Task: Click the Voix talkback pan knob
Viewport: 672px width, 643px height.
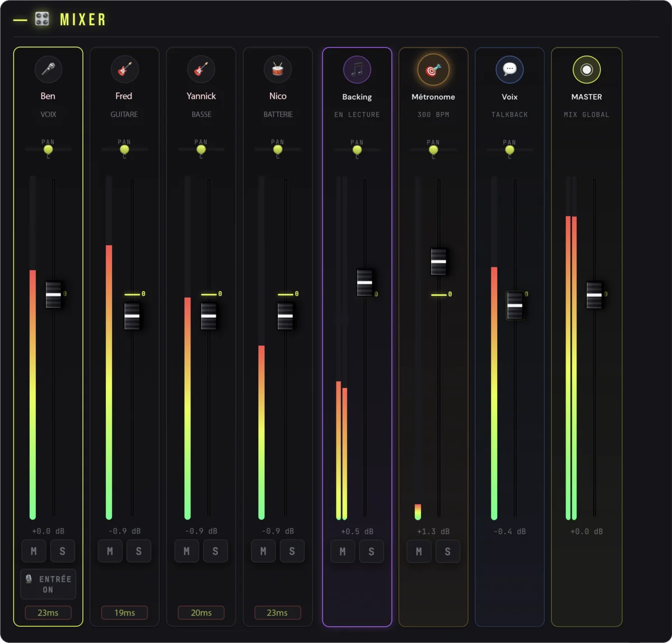Action: click(510, 150)
